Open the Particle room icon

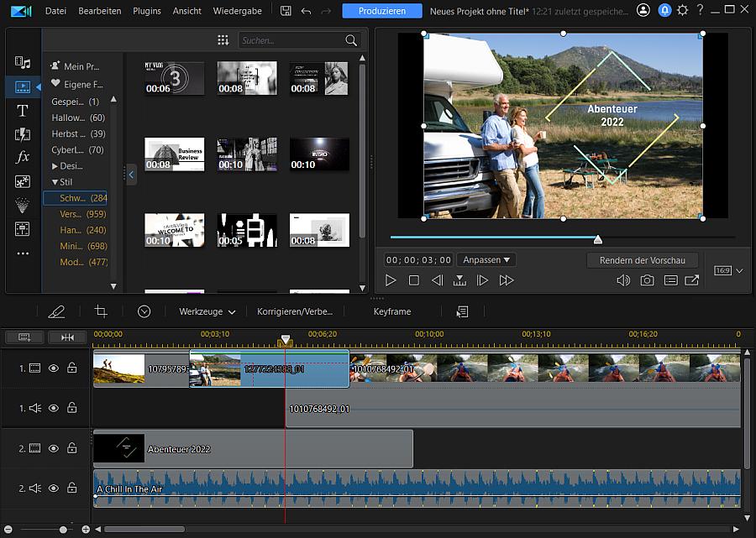(24, 202)
